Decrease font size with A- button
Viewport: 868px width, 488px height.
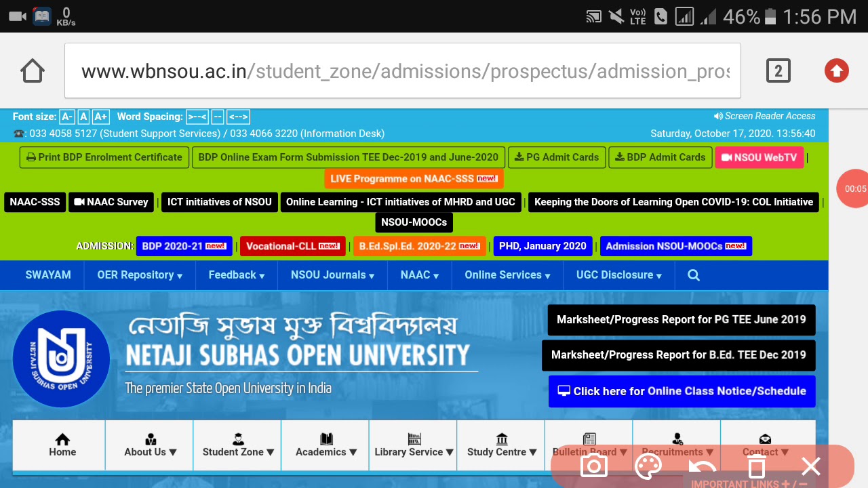(66, 117)
